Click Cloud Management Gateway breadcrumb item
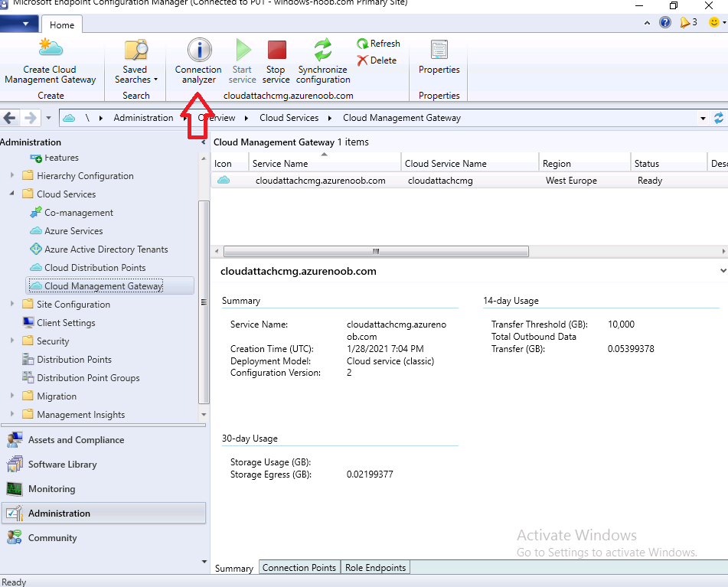 tap(402, 118)
